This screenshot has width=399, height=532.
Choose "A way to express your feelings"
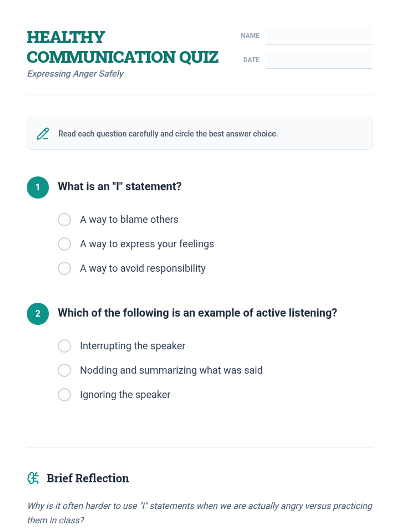click(65, 244)
